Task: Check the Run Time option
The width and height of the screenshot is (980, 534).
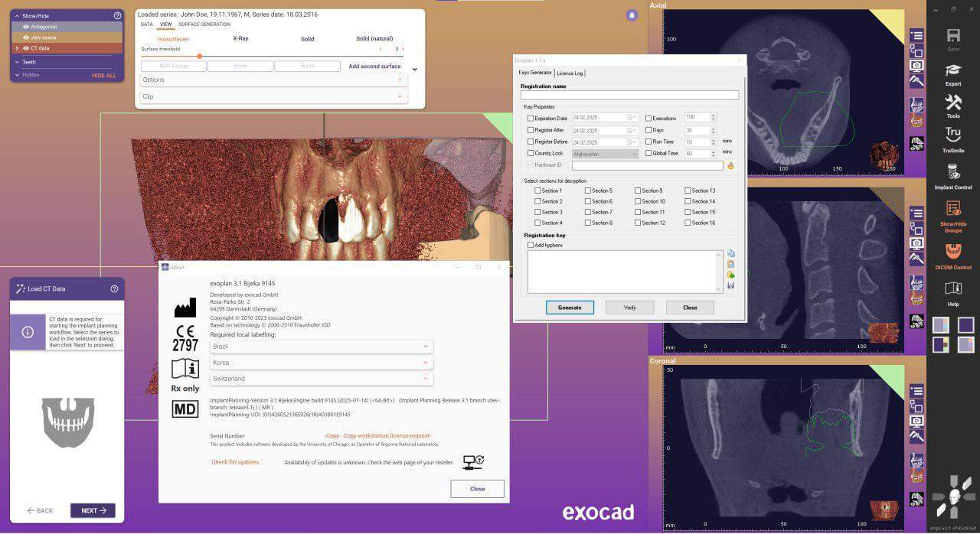Action: (x=648, y=142)
